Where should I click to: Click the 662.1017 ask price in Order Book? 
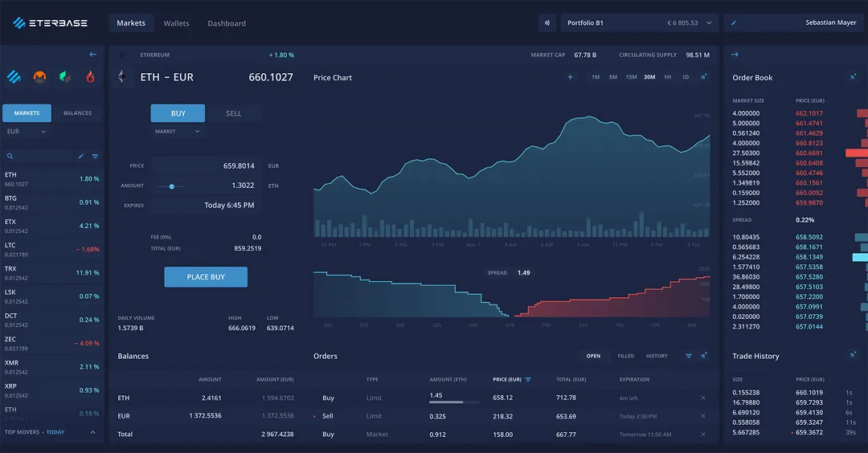809,113
